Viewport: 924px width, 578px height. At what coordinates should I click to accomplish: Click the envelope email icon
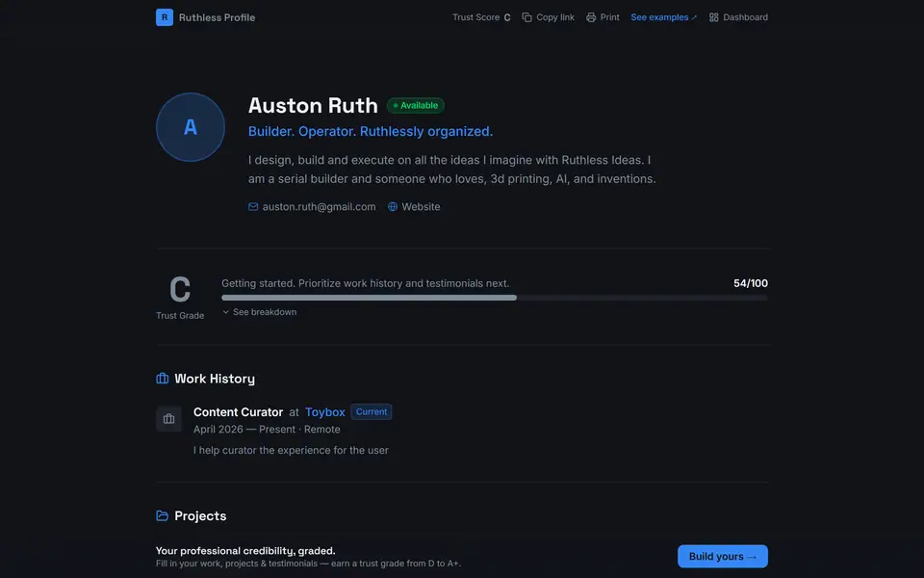pos(253,206)
